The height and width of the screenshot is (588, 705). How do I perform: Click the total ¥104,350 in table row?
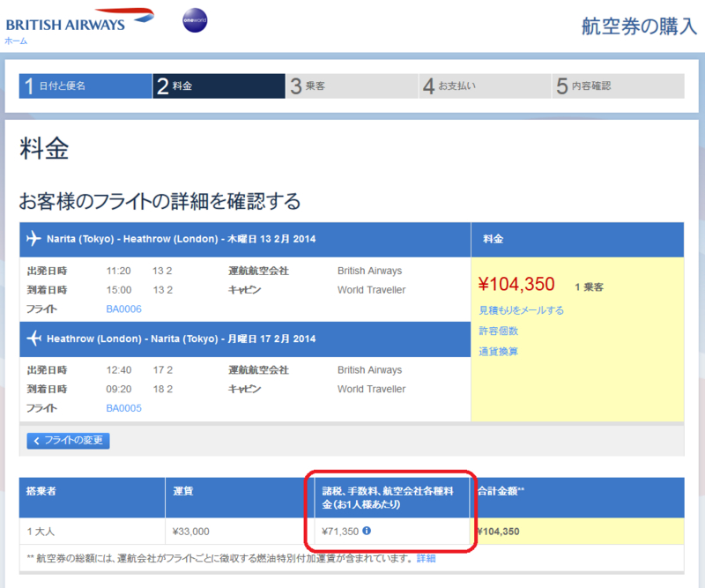(x=498, y=532)
